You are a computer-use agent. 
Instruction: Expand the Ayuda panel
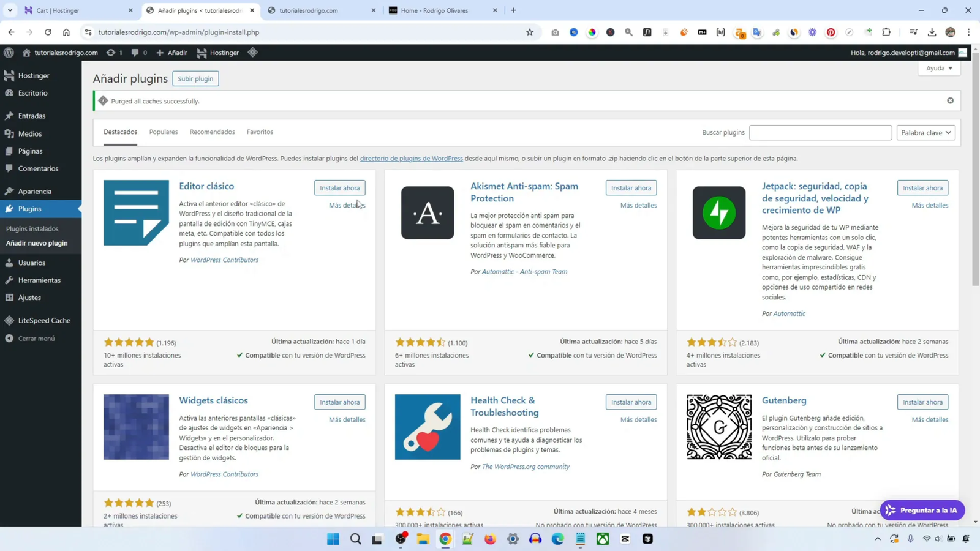click(938, 68)
